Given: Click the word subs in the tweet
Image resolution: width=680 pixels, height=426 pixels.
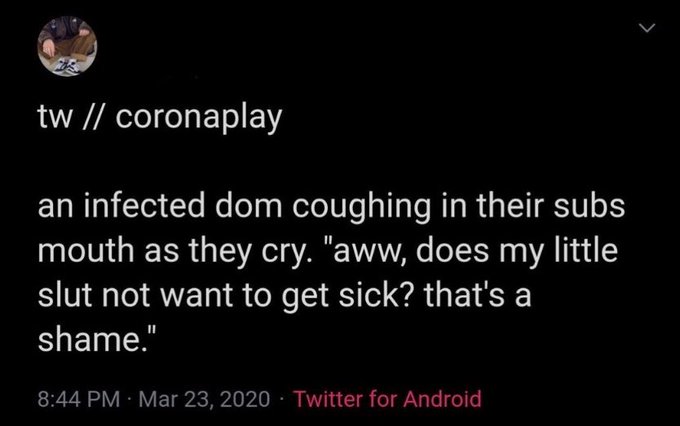Looking at the screenshot, I should [589, 206].
